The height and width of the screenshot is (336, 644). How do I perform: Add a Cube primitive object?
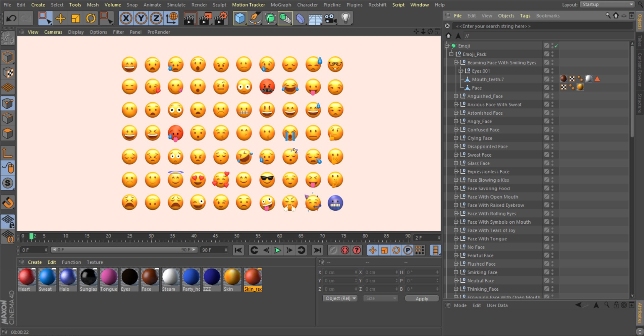[x=240, y=18]
